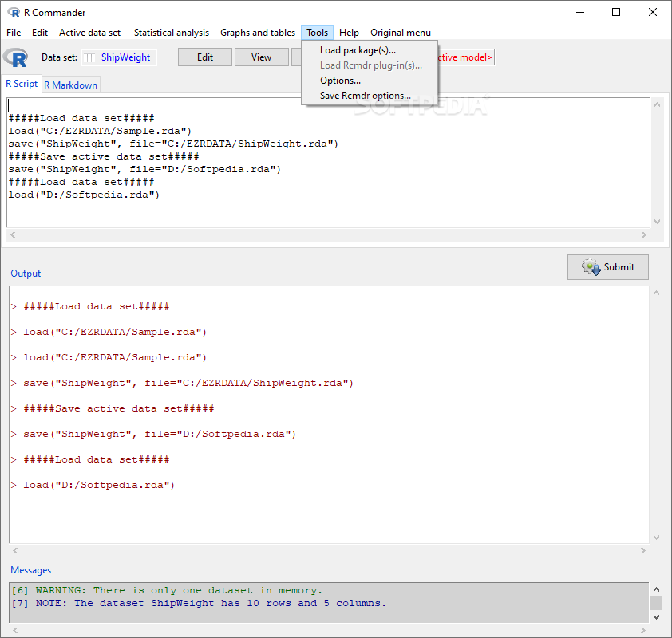Click the Messages pane scrollbar thumb

(656, 603)
